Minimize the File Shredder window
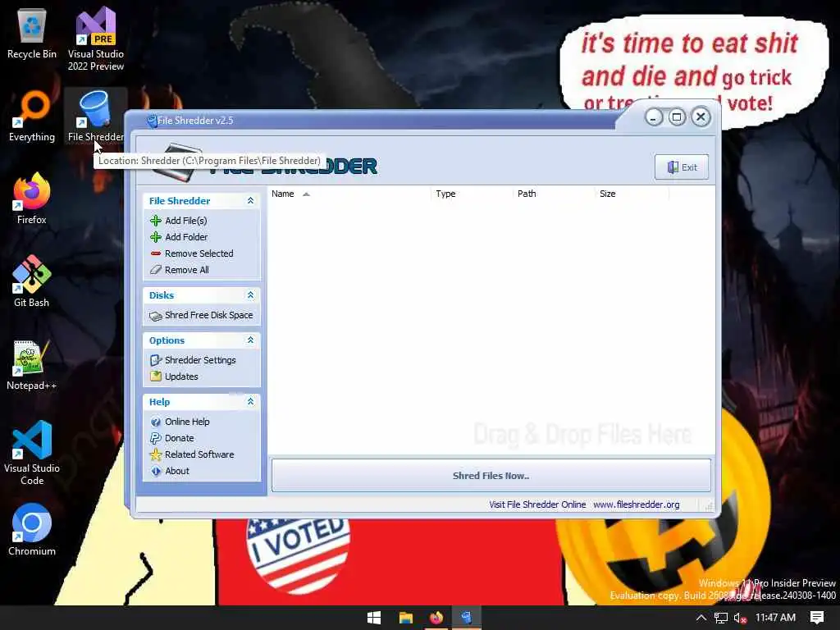 [x=654, y=117]
